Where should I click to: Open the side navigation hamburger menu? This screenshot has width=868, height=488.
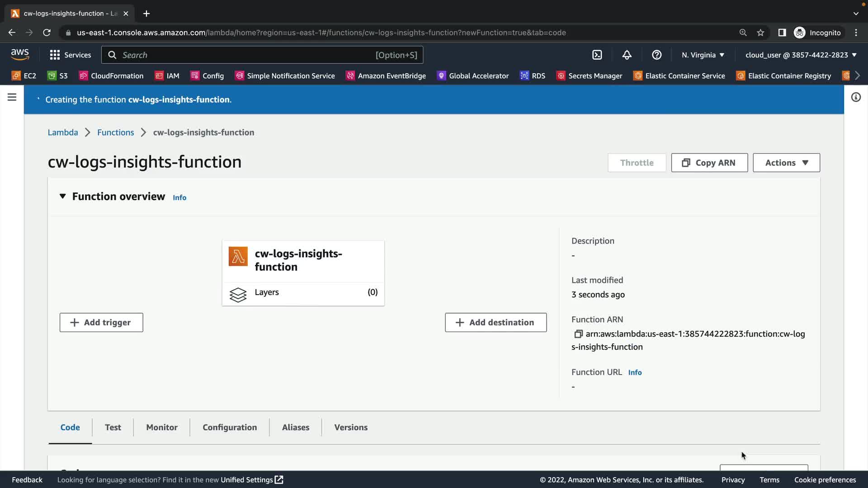click(12, 97)
